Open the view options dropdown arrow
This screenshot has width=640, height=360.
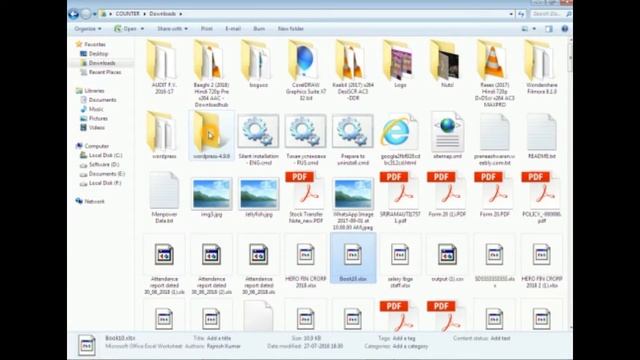coord(534,29)
